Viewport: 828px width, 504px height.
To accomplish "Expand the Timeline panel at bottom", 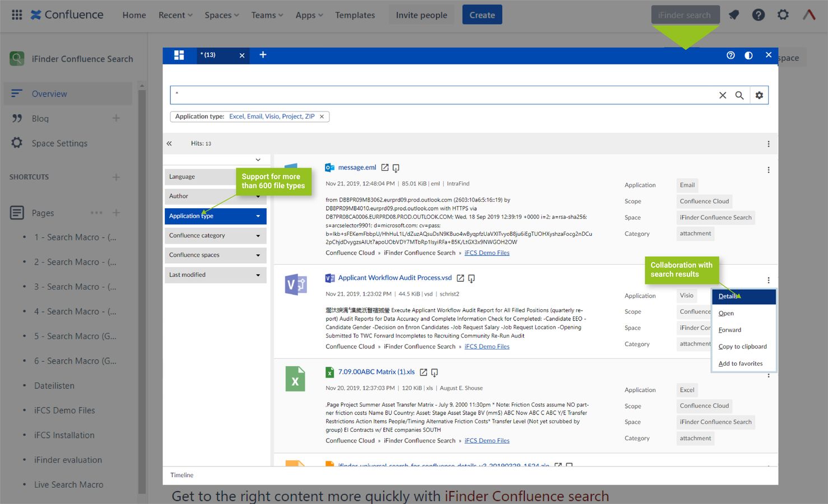I will pos(182,475).
